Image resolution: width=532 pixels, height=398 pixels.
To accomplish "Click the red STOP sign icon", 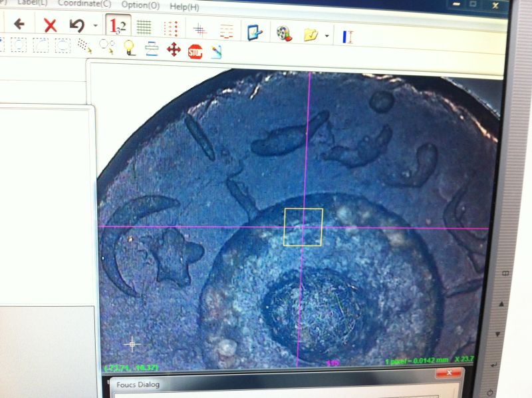I will click(x=195, y=51).
